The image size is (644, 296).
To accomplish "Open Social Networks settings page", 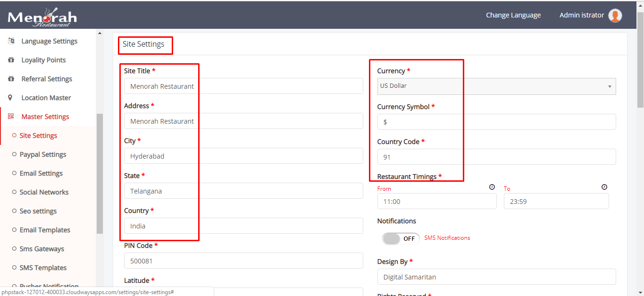I will 44,192.
